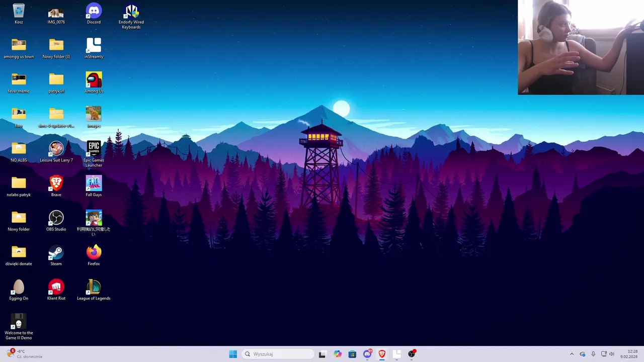Viewport: 644px width, 362px height.
Task: Open the Windows Start menu
Action: [233, 354]
